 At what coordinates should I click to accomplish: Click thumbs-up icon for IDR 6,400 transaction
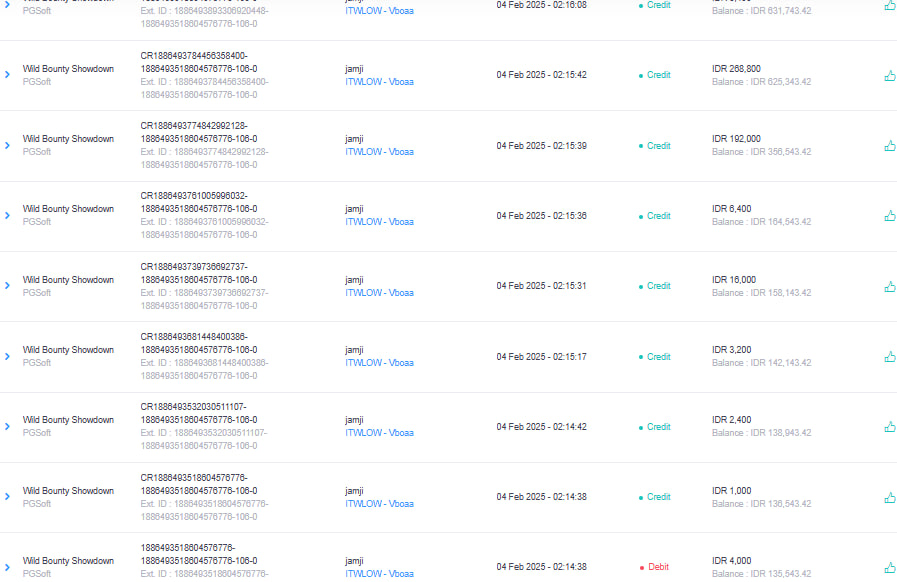click(890, 216)
